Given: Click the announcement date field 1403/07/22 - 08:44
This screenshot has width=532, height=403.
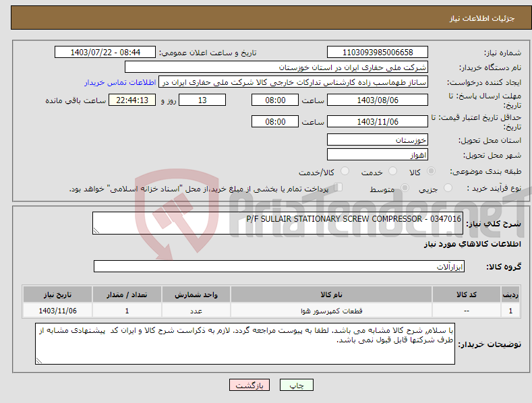Looking at the screenshot, I should pyautogui.click(x=105, y=53).
